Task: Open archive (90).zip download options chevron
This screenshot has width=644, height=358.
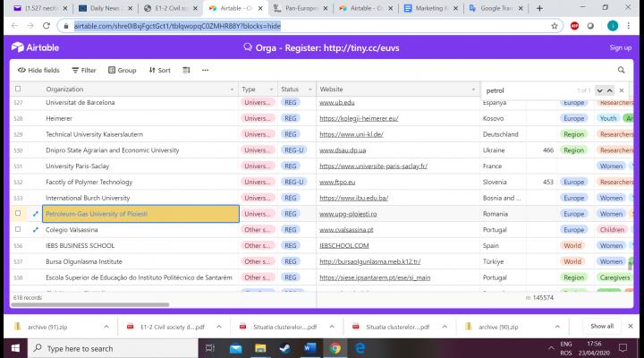Action: (557, 327)
